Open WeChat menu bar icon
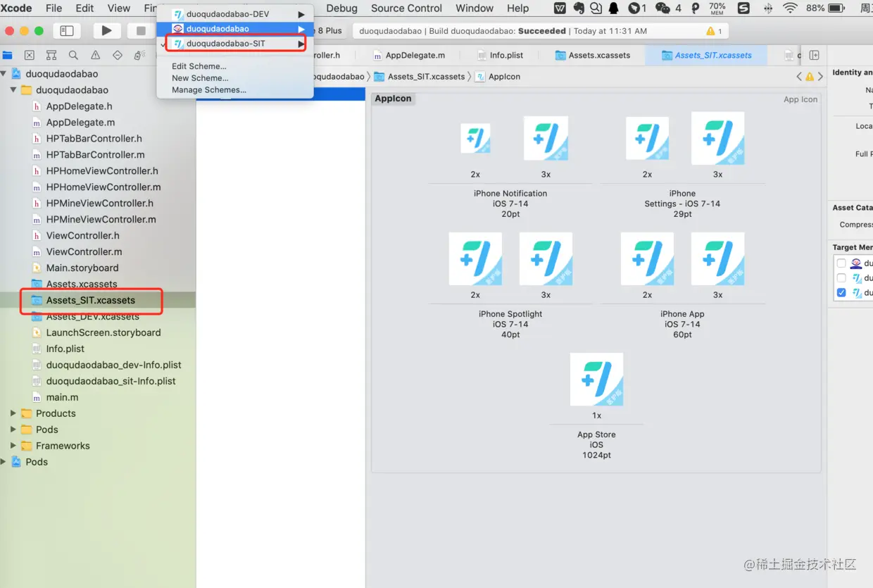Screen dimensions: 873x588 [662, 8]
